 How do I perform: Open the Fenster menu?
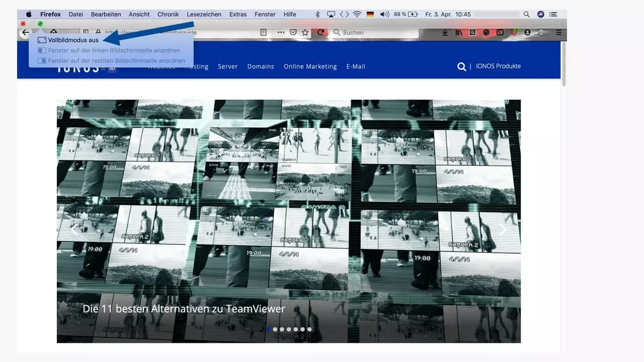point(265,14)
